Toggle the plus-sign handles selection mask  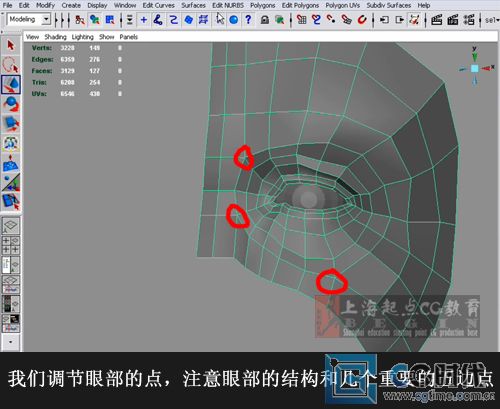click(143, 20)
